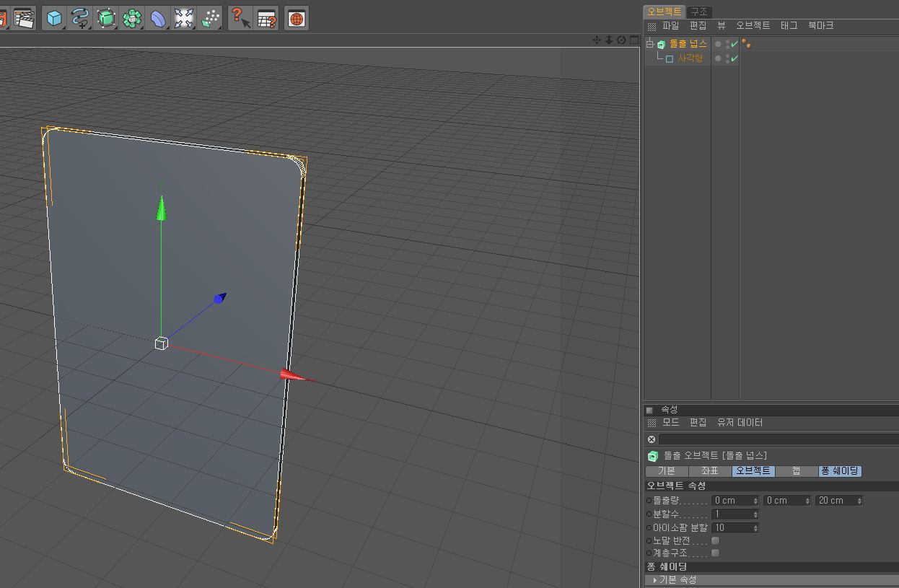Click the viewport move-camera icon
Screen dimensions: 899x588
click(x=597, y=40)
